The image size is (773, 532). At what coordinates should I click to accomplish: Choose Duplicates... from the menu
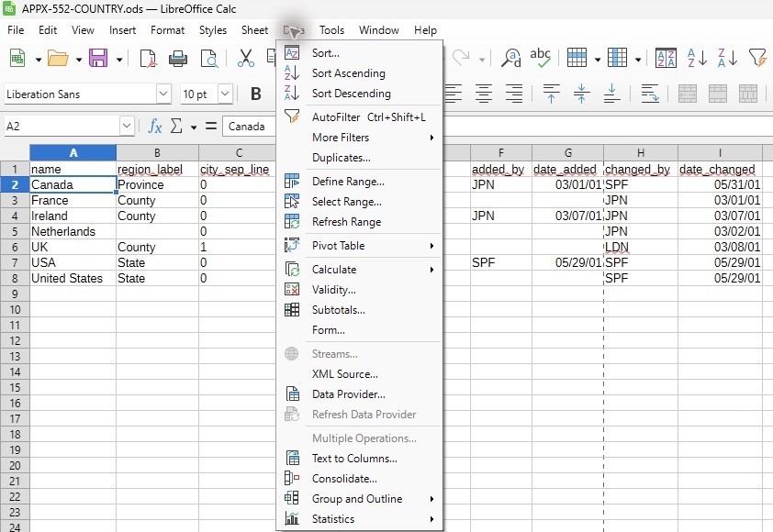tap(360, 158)
